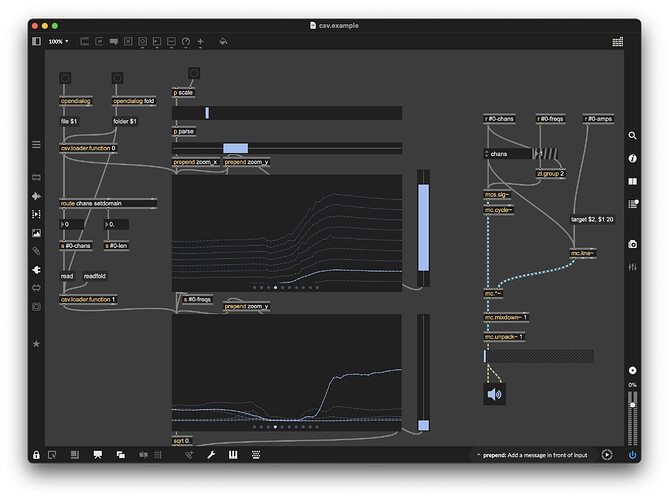
Task: Click the button above p scale
Action: [x=194, y=73]
